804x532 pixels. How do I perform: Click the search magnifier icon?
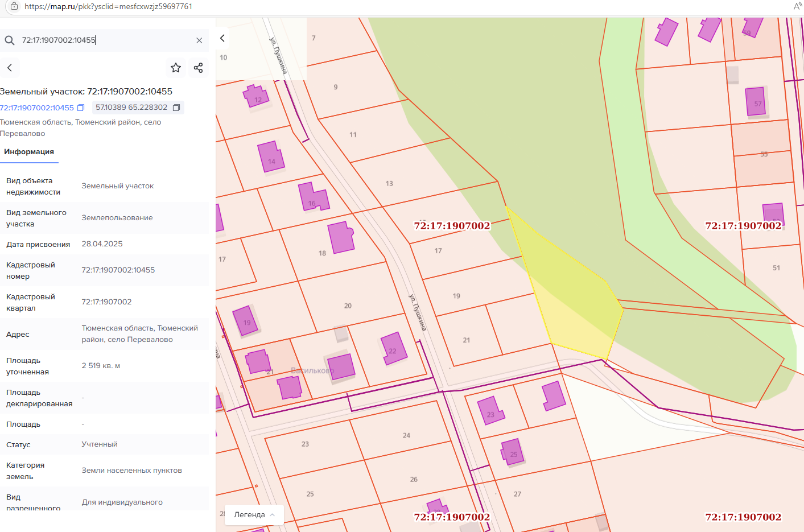pos(10,40)
